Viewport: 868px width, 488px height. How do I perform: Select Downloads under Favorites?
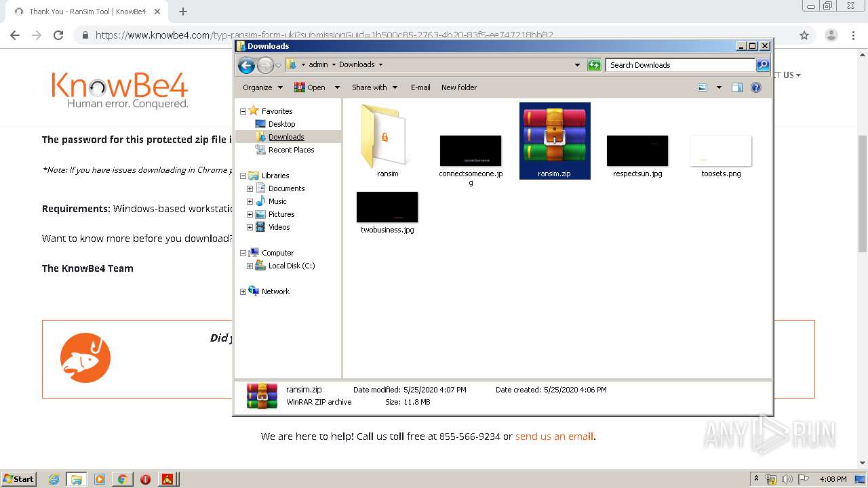coord(286,137)
